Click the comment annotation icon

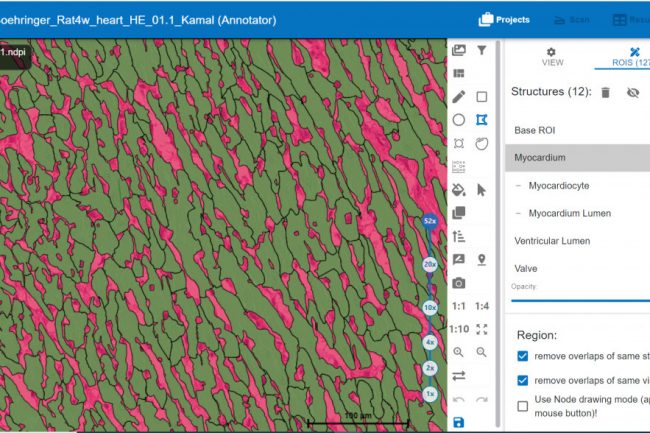point(458,259)
